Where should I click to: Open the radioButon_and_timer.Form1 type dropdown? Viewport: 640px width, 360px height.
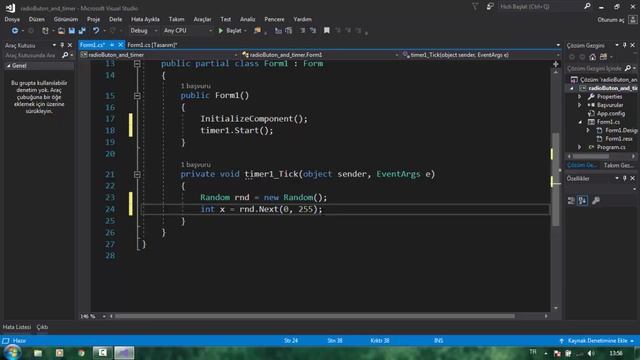click(319, 55)
